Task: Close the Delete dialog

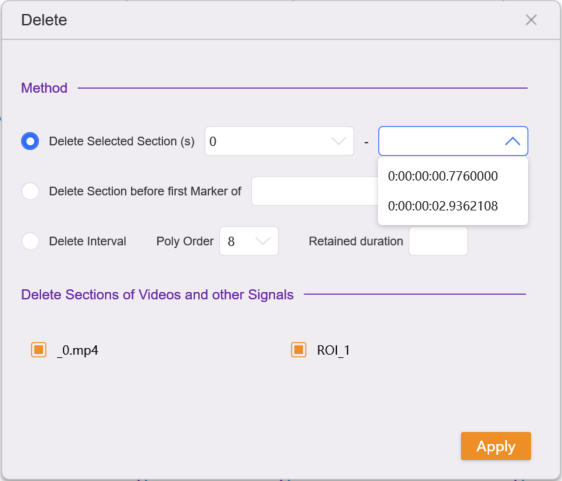Action: [531, 20]
